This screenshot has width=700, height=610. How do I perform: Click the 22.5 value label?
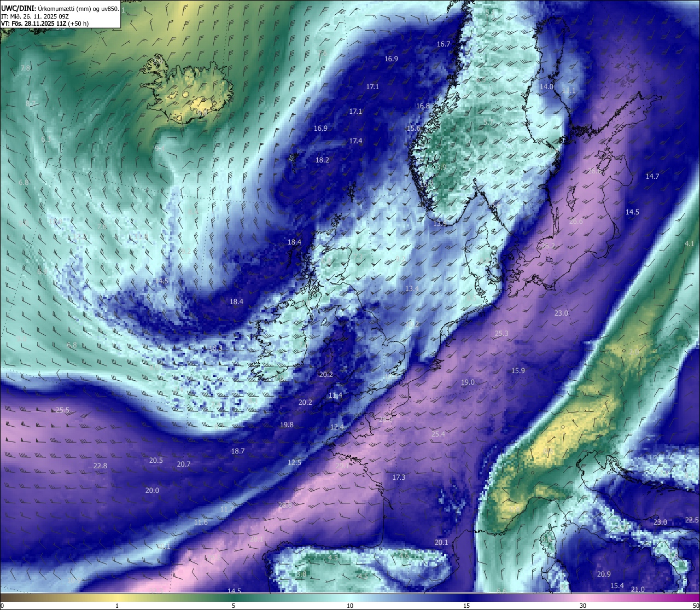click(692, 520)
